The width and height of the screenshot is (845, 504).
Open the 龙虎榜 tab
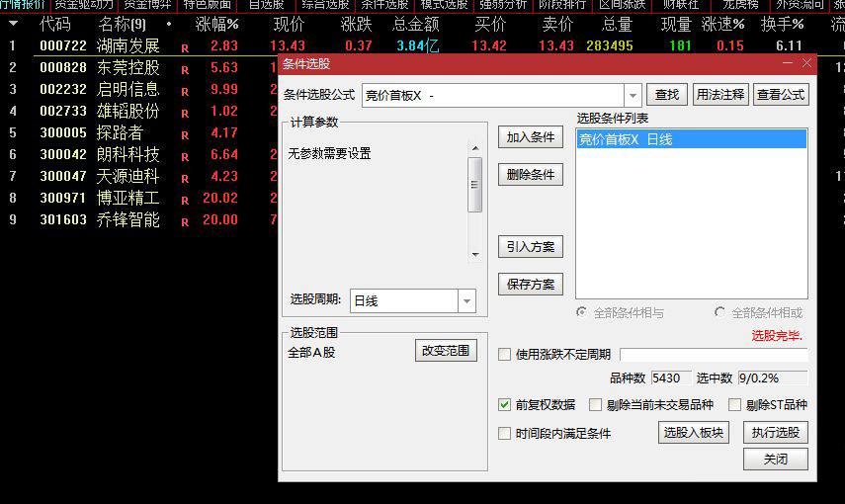(740, 5)
